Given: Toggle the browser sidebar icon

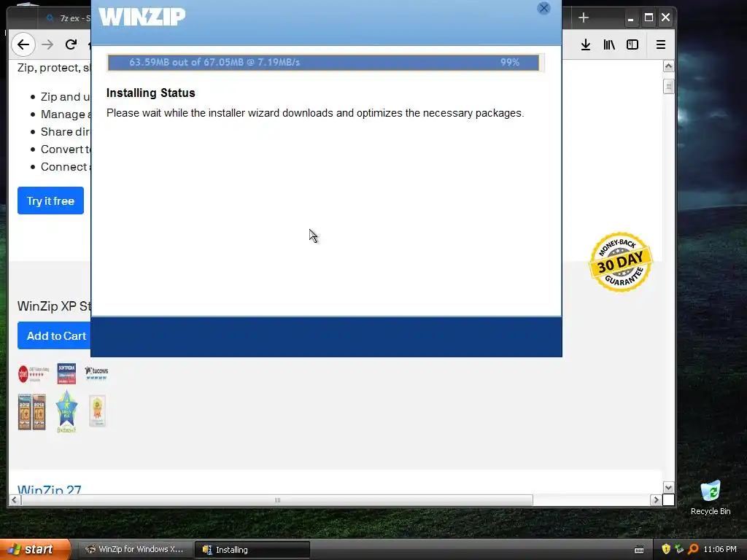Looking at the screenshot, I should pyautogui.click(x=632, y=44).
